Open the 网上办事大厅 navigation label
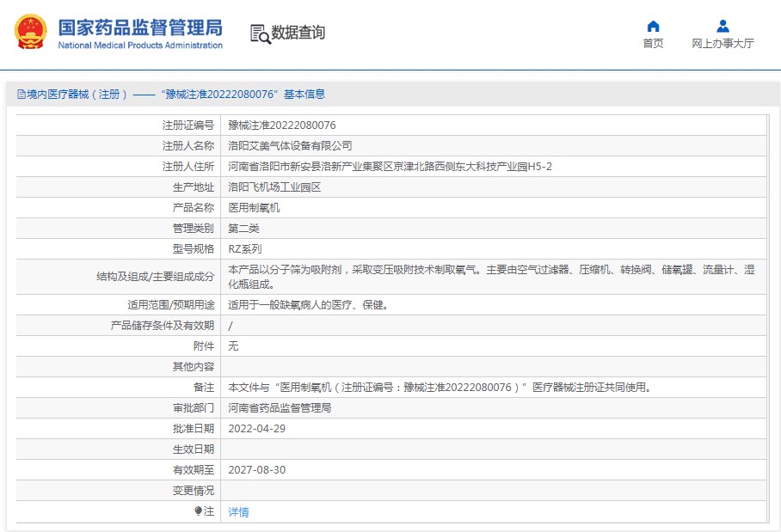The image size is (781, 532). click(x=723, y=44)
